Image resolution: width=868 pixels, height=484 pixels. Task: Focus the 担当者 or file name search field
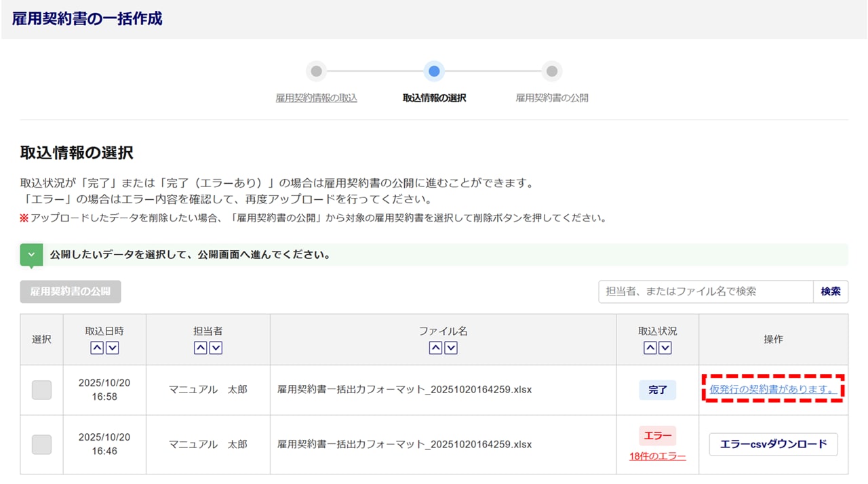(705, 291)
